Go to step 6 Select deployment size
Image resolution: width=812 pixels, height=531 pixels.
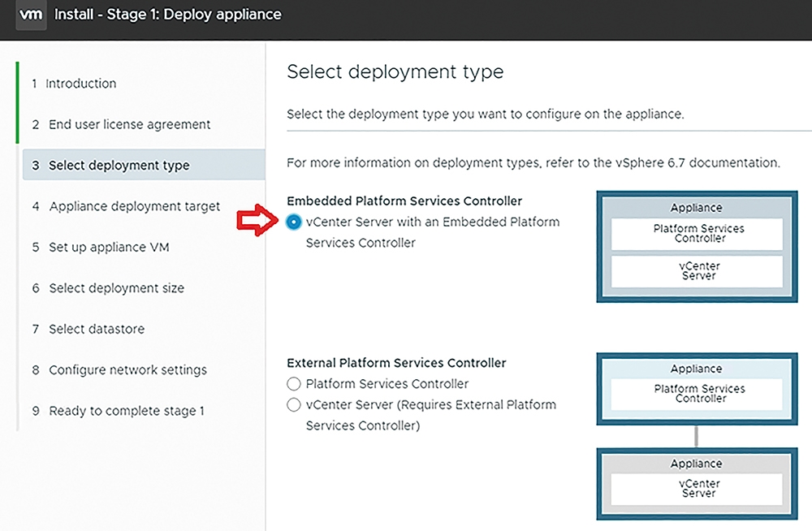(108, 288)
